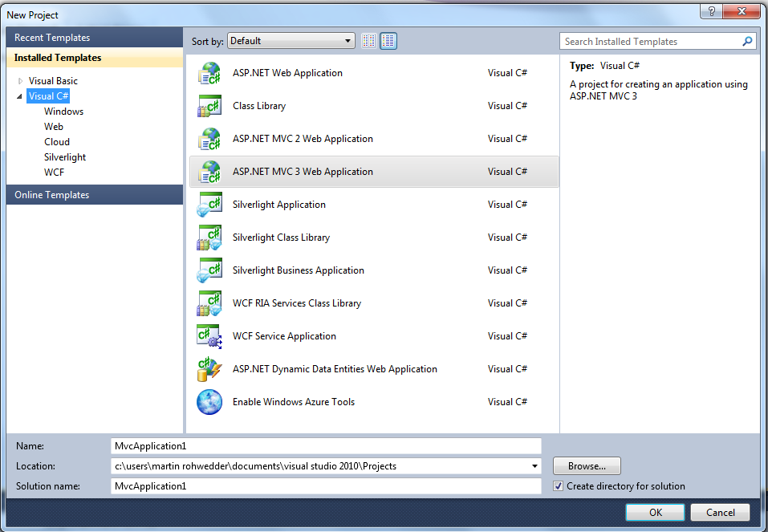Click 'Visual C#' beside Silverlight Application

507,205
